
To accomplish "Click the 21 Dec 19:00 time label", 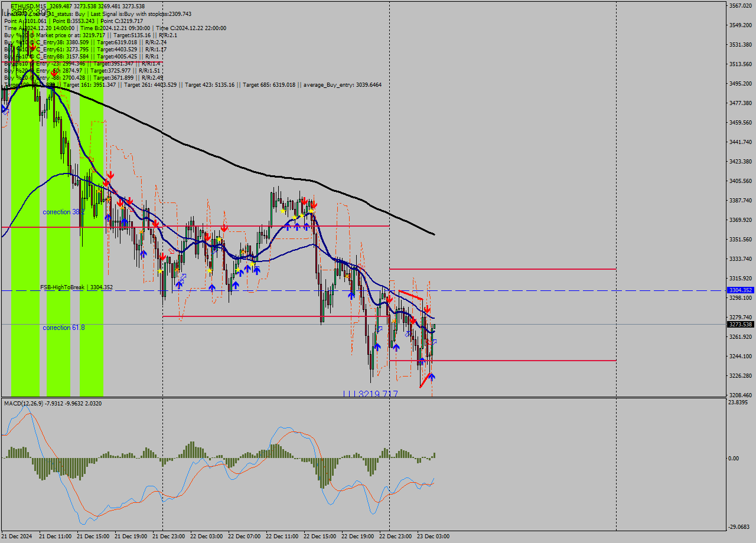I will (x=131, y=537).
